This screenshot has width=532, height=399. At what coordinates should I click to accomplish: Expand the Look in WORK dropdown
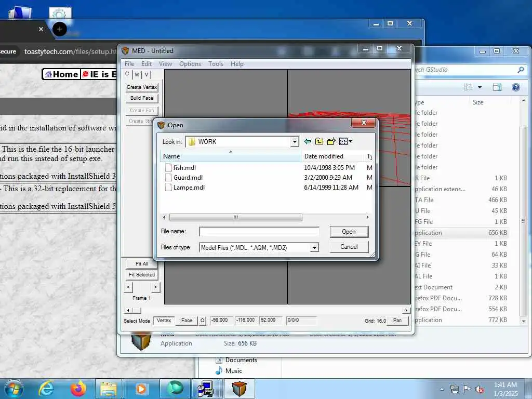[295, 142]
